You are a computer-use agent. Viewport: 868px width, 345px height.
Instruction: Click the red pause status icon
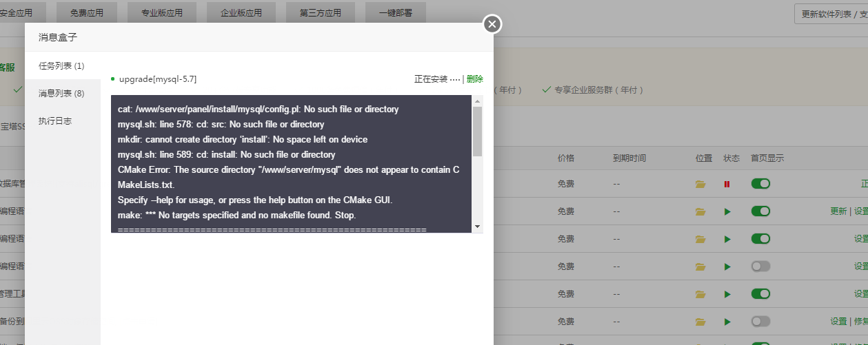coord(727,184)
